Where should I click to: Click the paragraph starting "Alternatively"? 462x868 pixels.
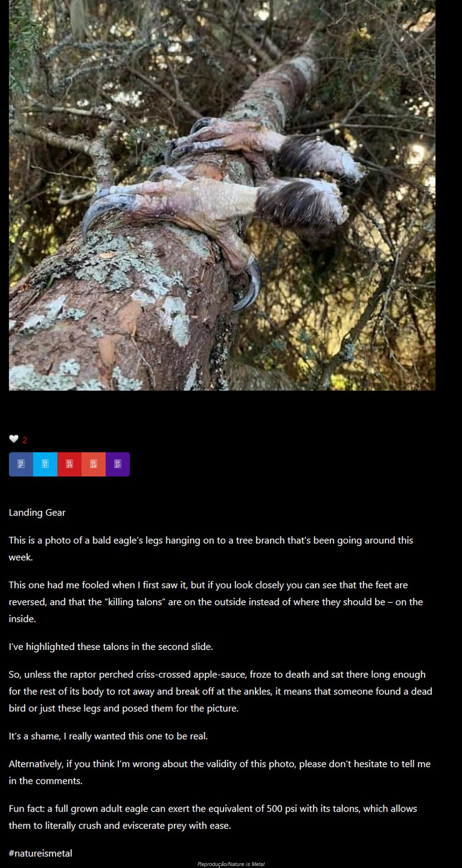coord(219,772)
